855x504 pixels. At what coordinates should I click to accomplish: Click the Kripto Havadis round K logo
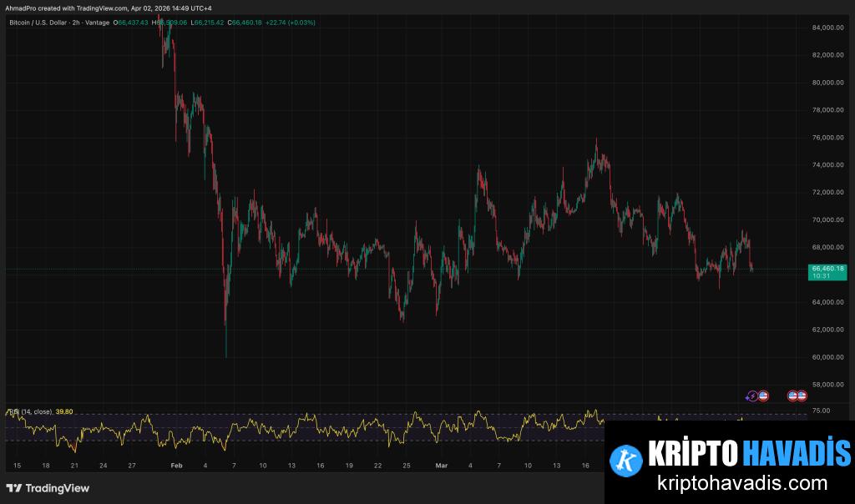[625, 458]
